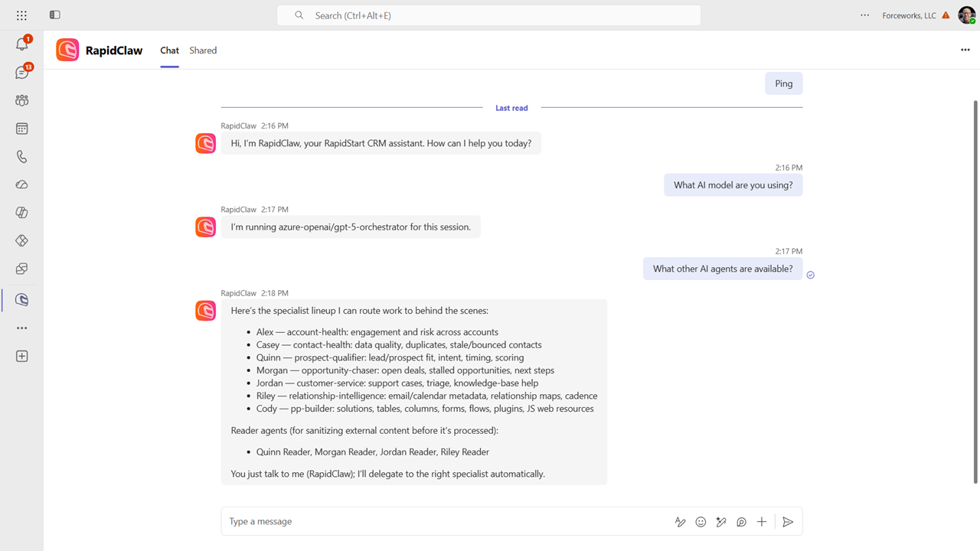Open the Teams people icon in the rail
The height and width of the screenshot is (551, 980).
tap(21, 100)
